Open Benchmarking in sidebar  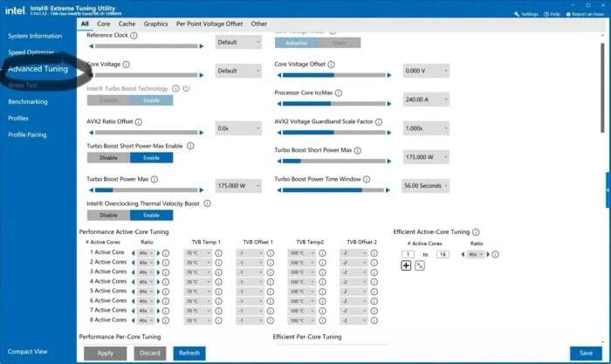(28, 102)
